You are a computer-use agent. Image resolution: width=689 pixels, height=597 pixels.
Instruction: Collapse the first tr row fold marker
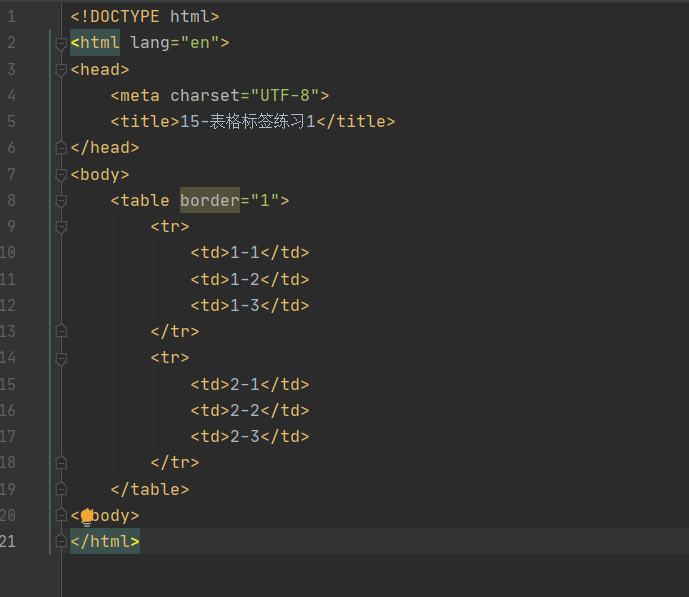point(61,227)
